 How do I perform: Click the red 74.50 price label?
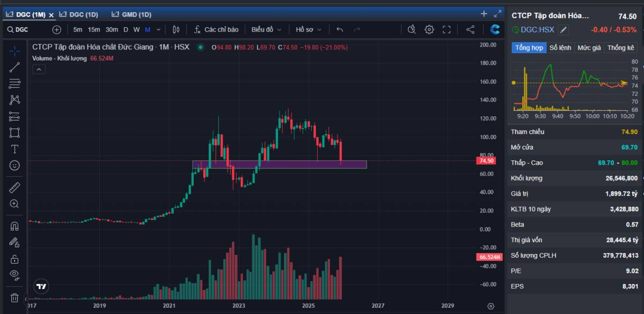point(486,161)
